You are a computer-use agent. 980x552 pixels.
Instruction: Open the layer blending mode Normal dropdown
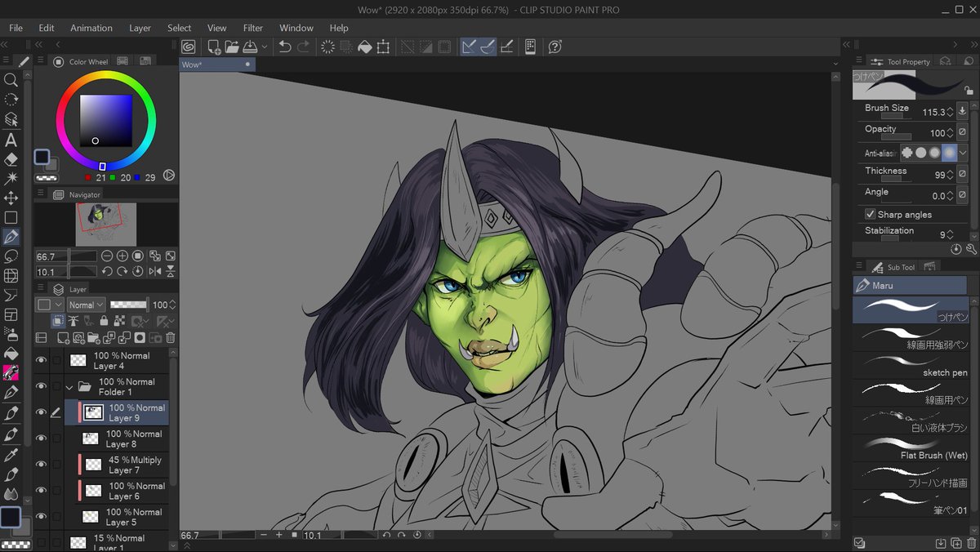click(x=86, y=305)
